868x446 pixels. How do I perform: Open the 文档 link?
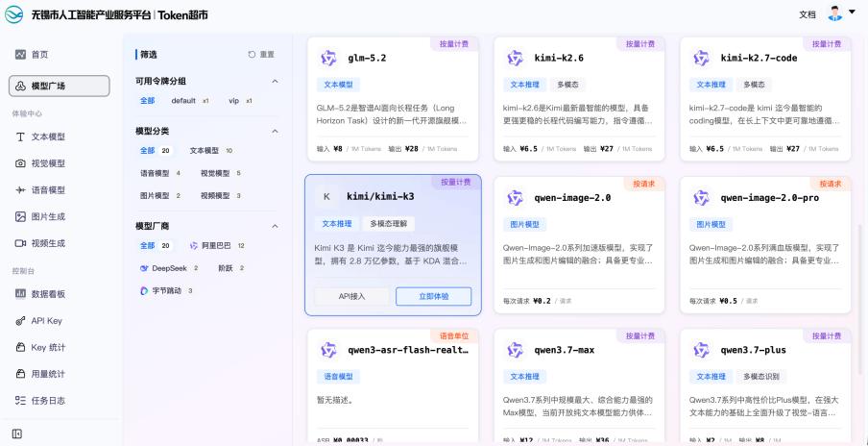point(808,15)
